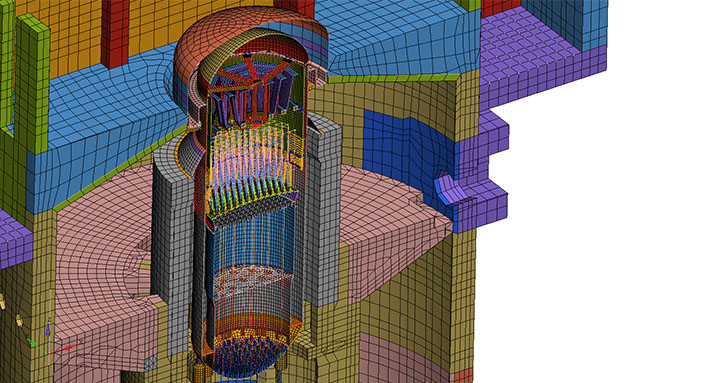The width and height of the screenshot is (726, 383).
Task: Select the green axis arrow of triad
Action: pos(36,345)
